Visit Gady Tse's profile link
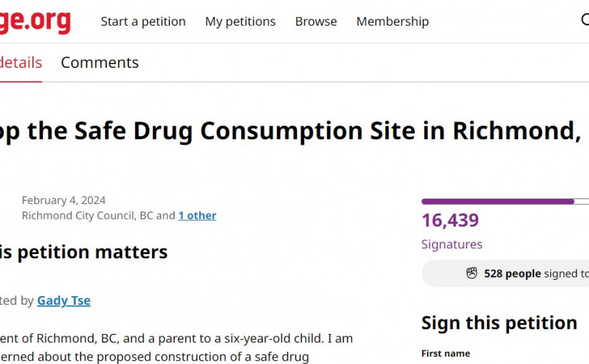 pos(64,300)
